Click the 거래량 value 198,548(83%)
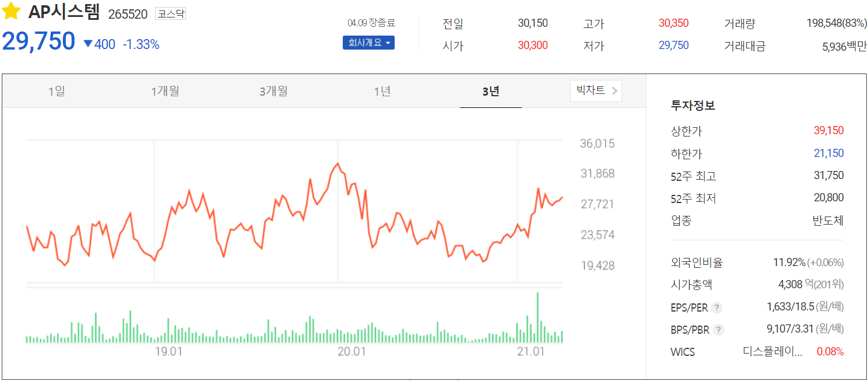Image resolution: width=868 pixels, height=381 pixels. coord(837,23)
